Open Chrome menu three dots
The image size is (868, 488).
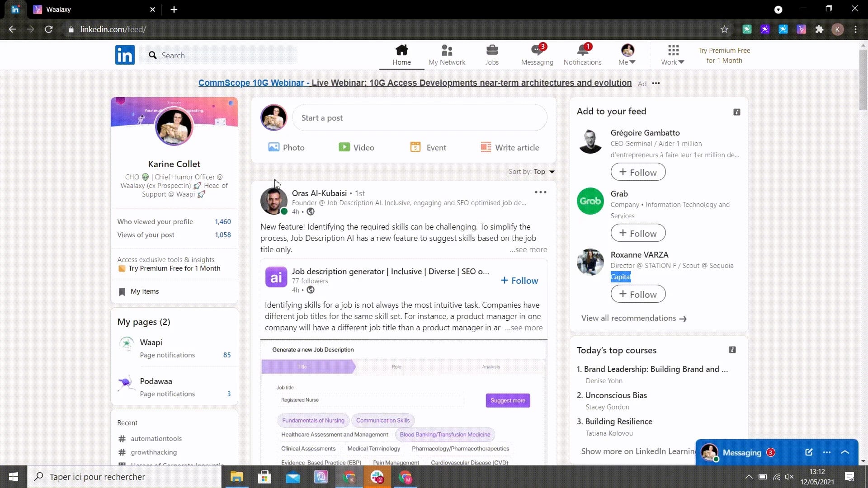tap(855, 29)
